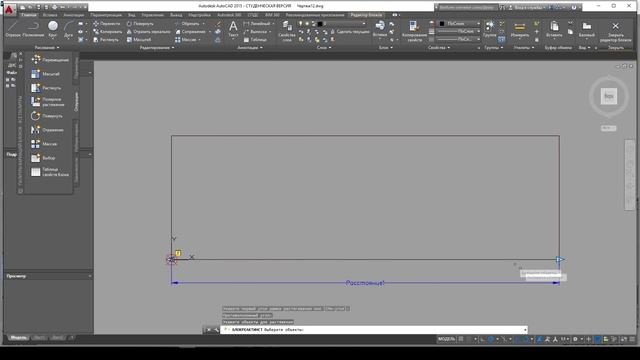The height and width of the screenshot is (360, 640).
Task: Choose Повернуть action in block palette
Action: pos(47,116)
